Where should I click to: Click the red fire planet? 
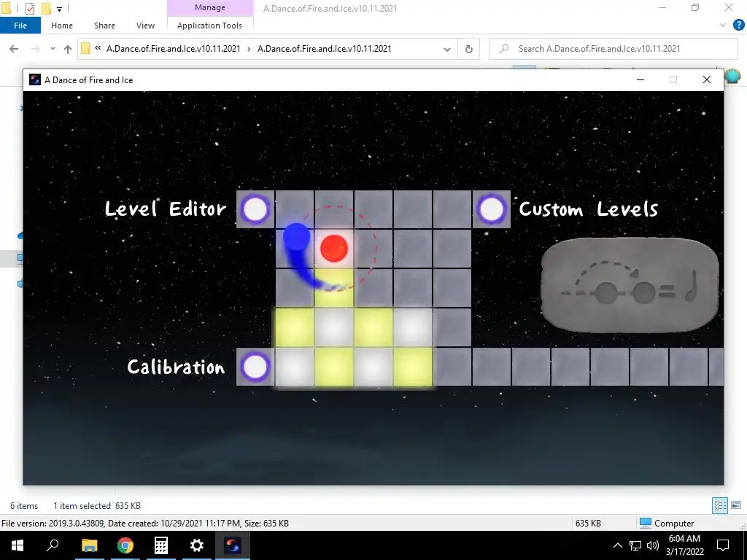[x=334, y=248]
